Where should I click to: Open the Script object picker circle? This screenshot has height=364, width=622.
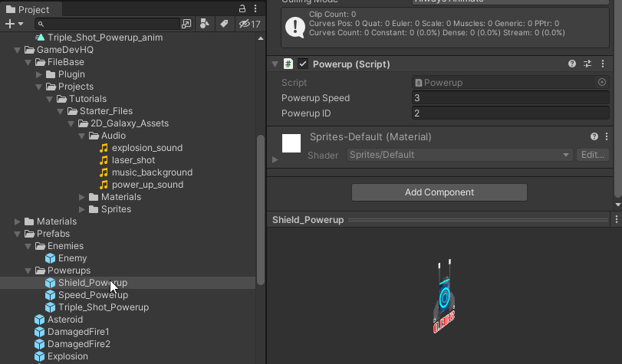pyautogui.click(x=602, y=82)
